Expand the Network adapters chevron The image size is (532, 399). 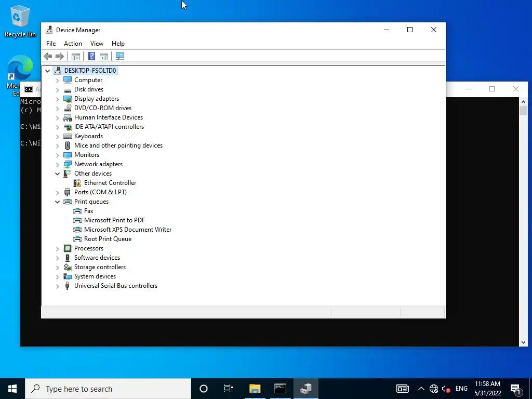point(57,165)
